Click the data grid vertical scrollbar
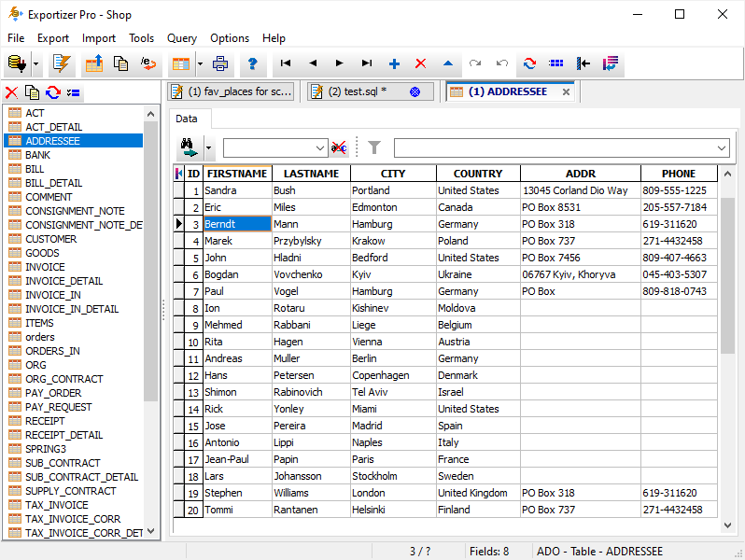The width and height of the screenshot is (745, 560). [728, 275]
